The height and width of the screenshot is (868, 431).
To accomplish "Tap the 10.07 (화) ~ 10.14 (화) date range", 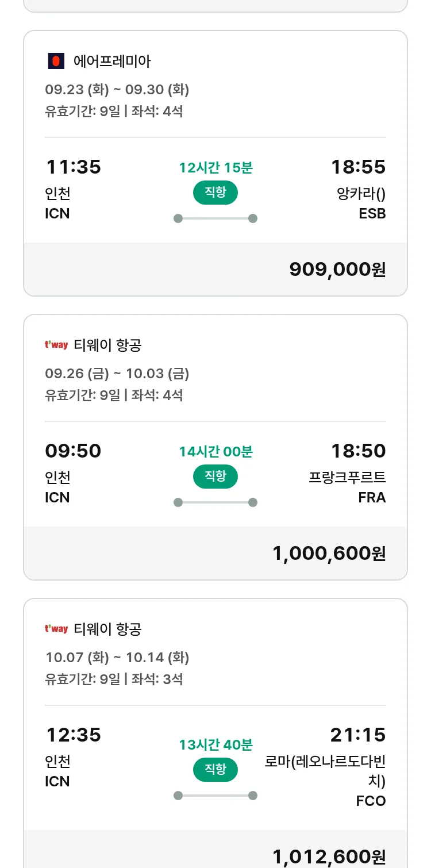I will [x=117, y=658].
